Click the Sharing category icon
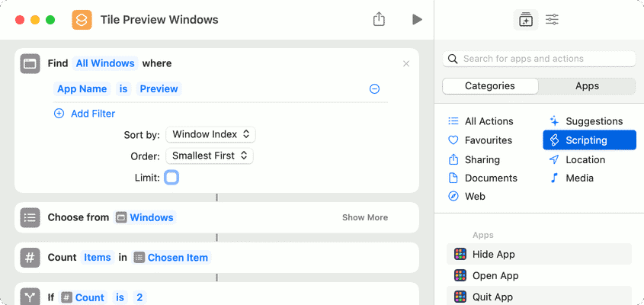The height and width of the screenshot is (305, 644). 453,159
